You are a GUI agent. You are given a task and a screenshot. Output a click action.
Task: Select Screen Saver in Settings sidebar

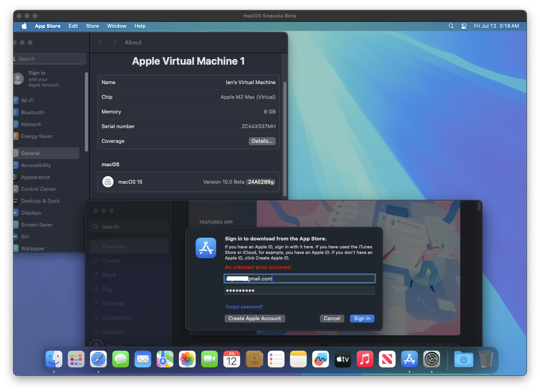[46, 225]
